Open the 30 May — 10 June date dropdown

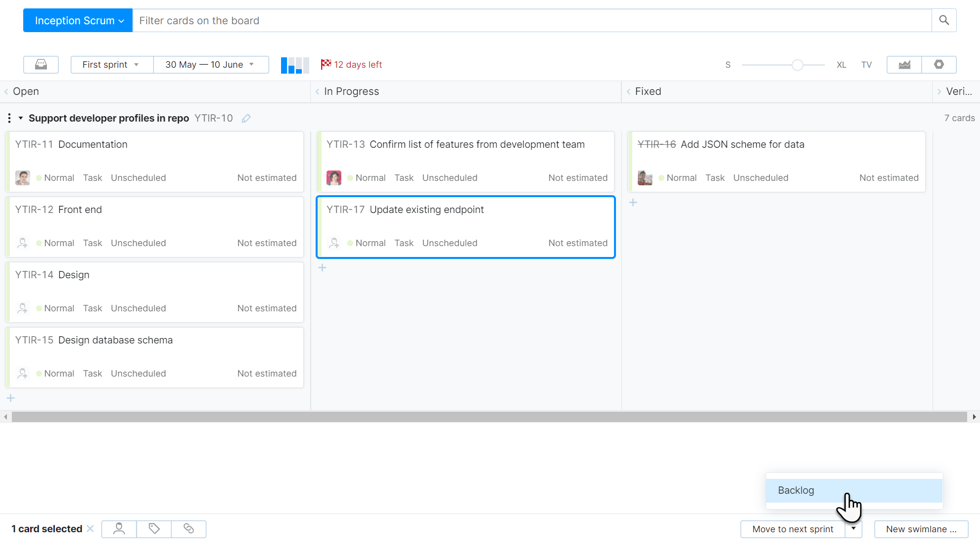tap(211, 64)
